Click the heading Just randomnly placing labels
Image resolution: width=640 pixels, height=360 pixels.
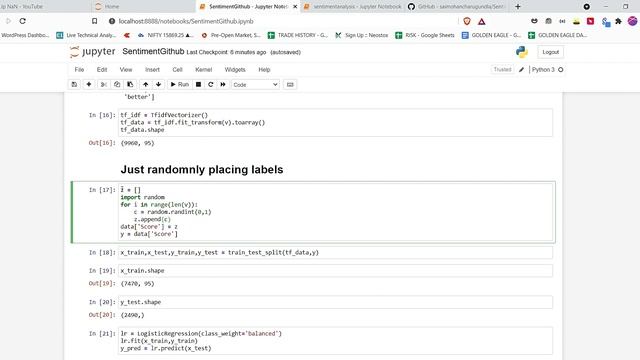pyautogui.click(x=202, y=170)
